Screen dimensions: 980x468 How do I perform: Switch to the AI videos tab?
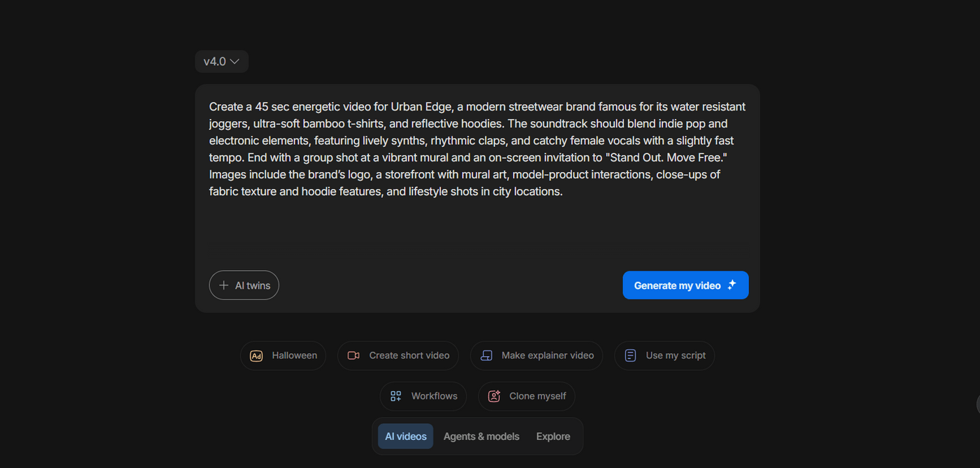pyautogui.click(x=405, y=437)
